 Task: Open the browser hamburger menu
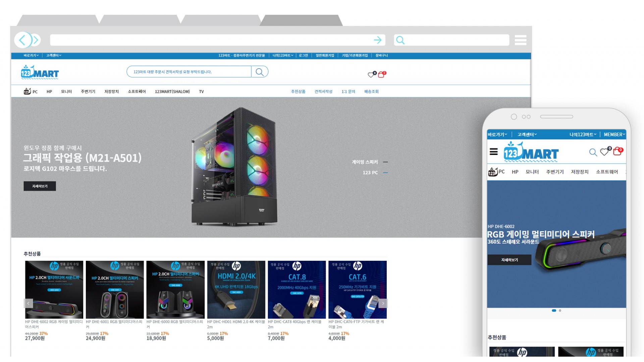pos(520,40)
